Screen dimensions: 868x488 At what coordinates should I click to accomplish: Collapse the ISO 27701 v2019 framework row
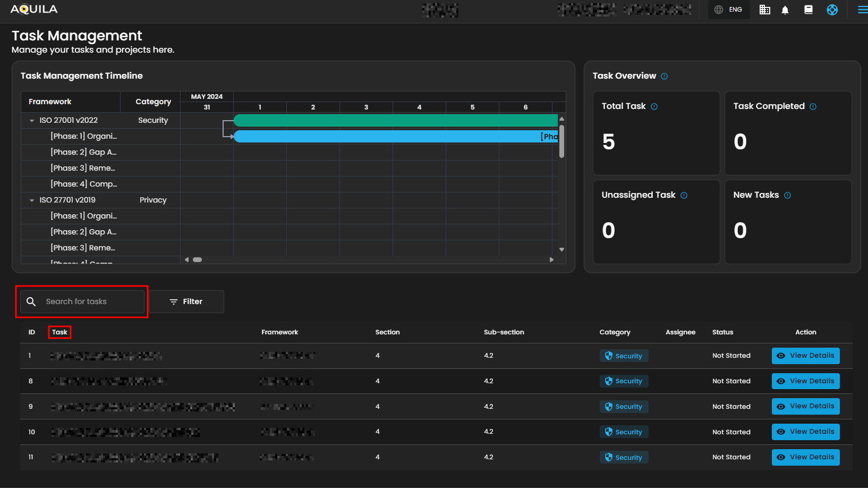(x=32, y=200)
